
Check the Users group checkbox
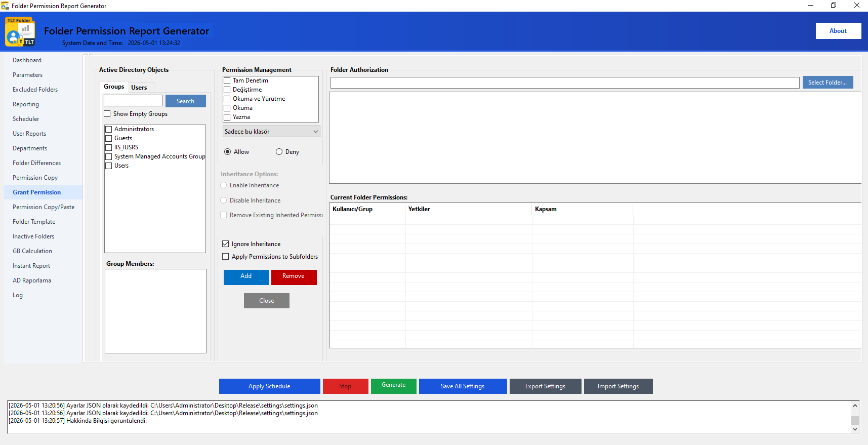tap(108, 166)
